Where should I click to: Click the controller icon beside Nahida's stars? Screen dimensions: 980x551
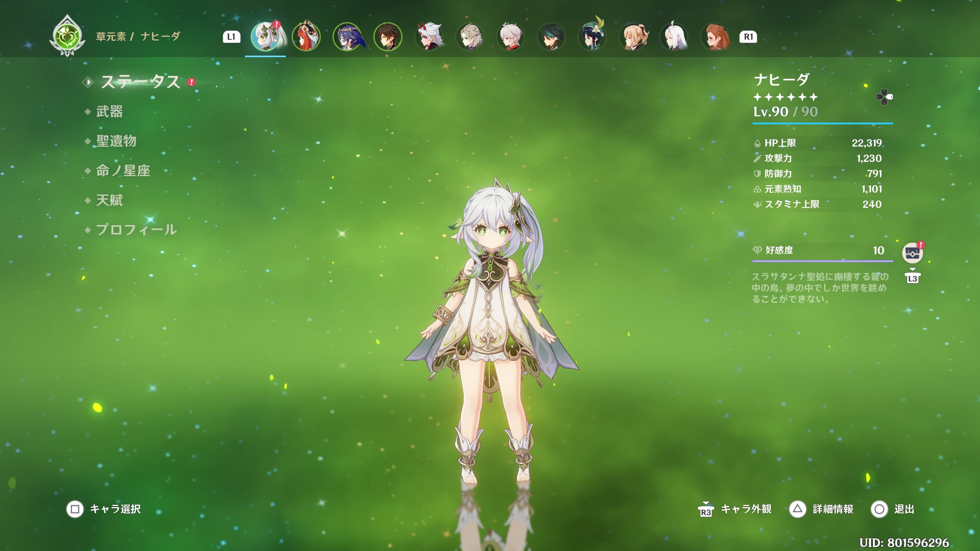point(885,97)
